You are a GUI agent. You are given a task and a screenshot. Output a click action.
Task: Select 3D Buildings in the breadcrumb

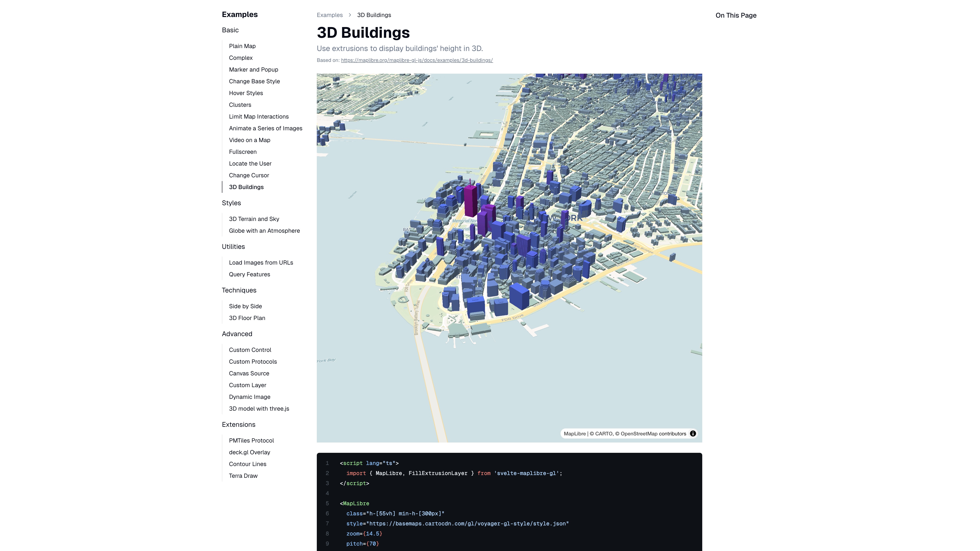tap(373, 15)
